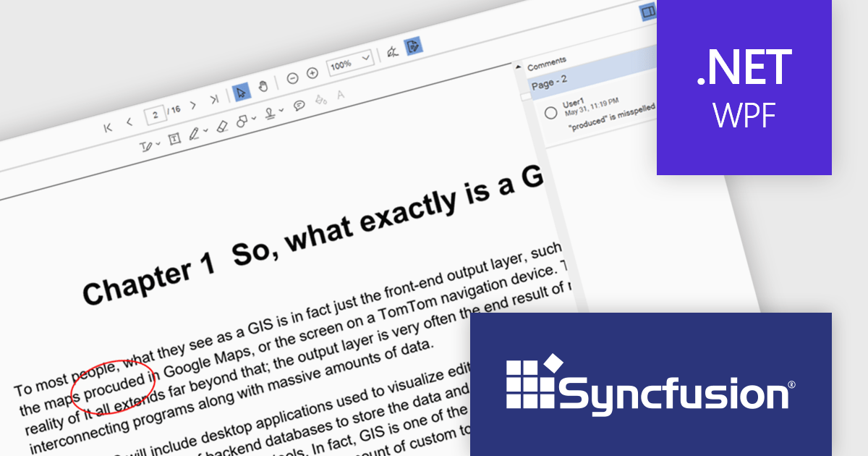Go to the first page
Screen dimensions: 868x456
(109, 127)
